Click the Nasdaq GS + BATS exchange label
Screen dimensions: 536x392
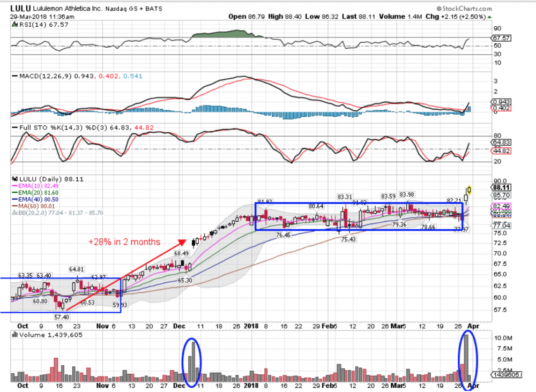pyautogui.click(x=133, y=9)
